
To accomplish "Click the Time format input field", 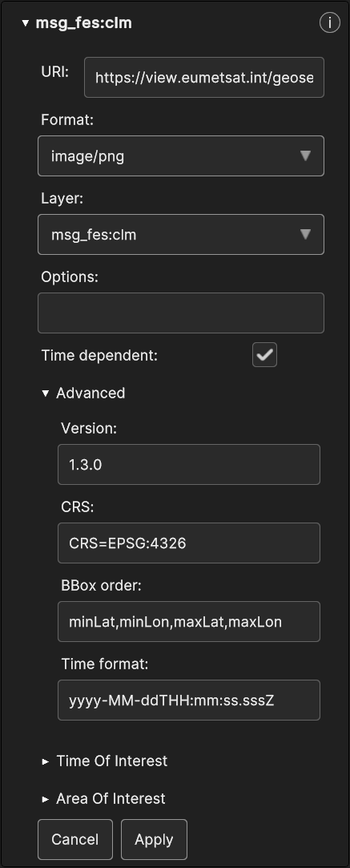I will (189, 700).
